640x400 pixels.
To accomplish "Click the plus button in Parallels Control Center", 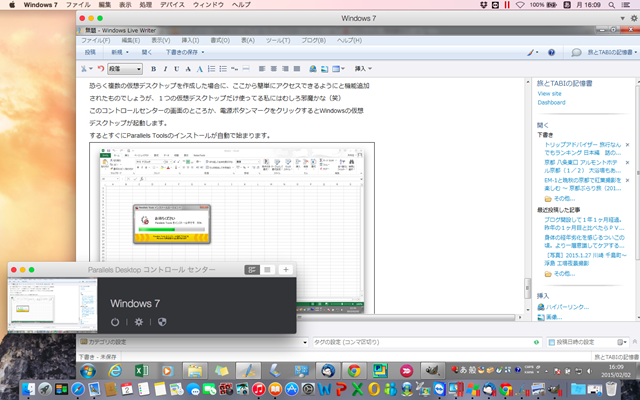I will coord(286,269).
